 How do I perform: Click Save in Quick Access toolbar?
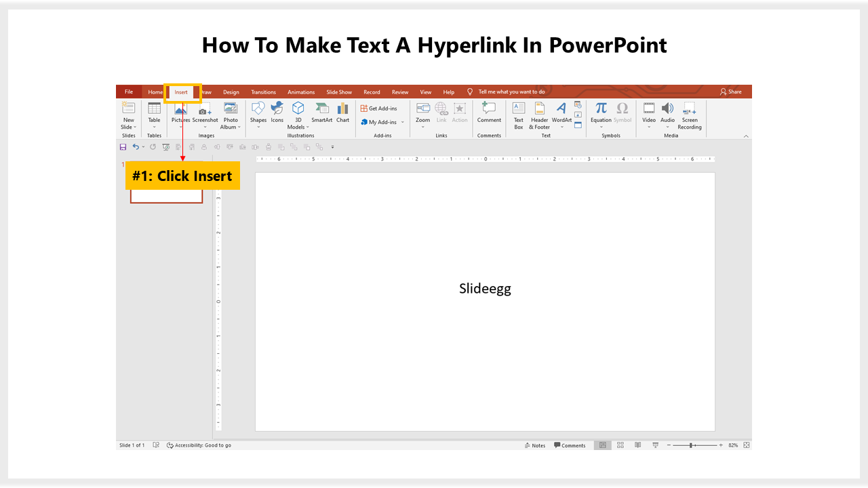pyautogui.click(x=123, y=147)
